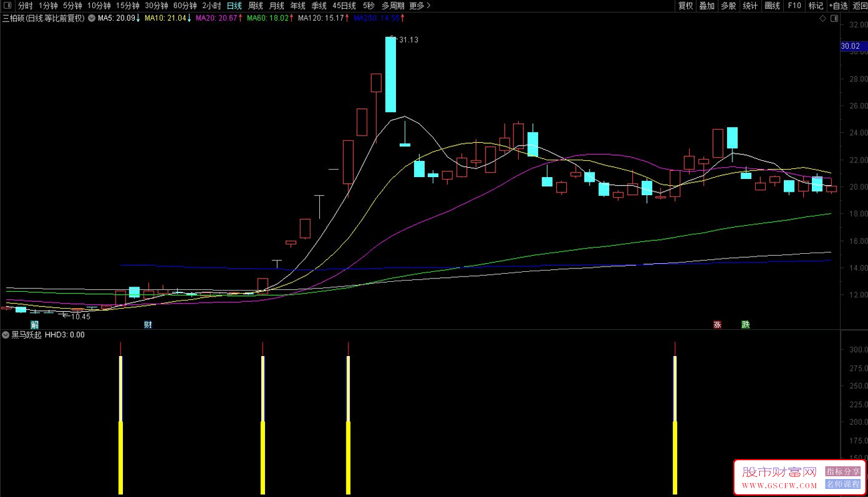
Task: Click the 财 event marker
Action: point(148,325)
